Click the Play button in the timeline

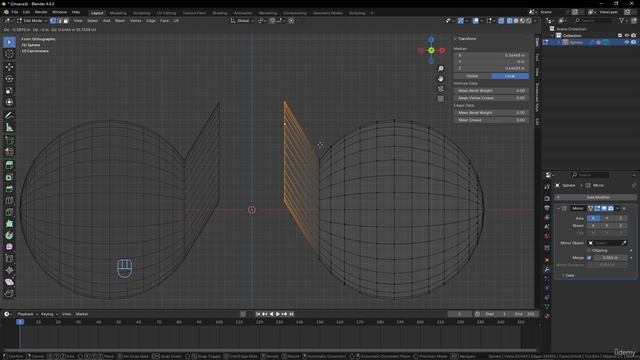pyautogui.click(x=278, y=314)
